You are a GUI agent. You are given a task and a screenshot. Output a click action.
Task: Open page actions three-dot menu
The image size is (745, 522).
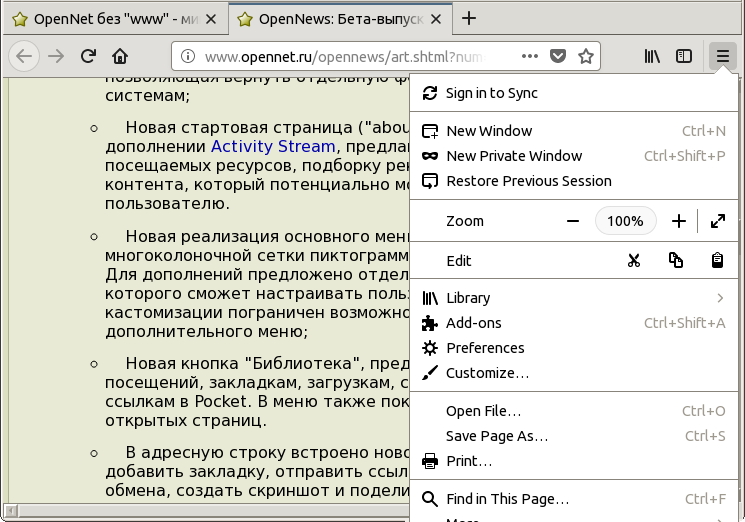coord(532,56)
